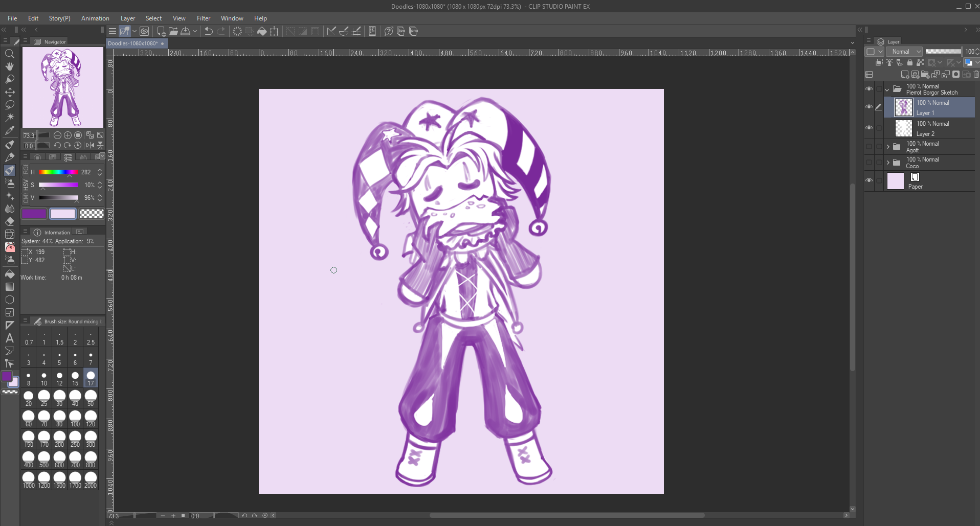Select brush size 50 preset
980x526 pixels.
click(x=91, y=398)
